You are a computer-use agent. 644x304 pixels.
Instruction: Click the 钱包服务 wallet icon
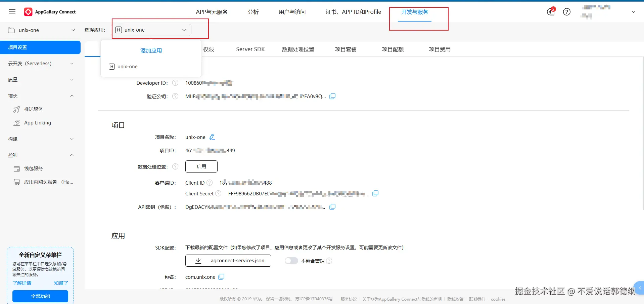tap(17, 168)
